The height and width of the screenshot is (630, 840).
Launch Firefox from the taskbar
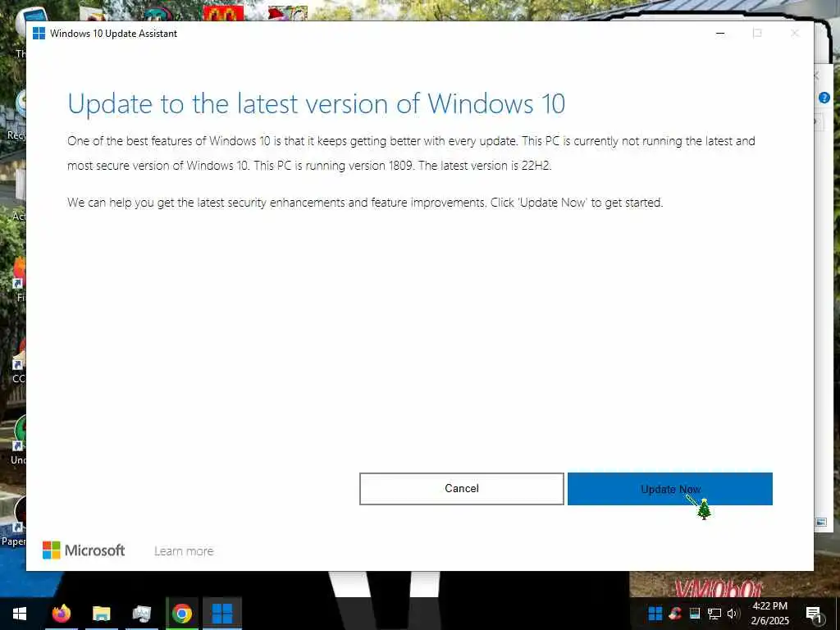[61, 614]
